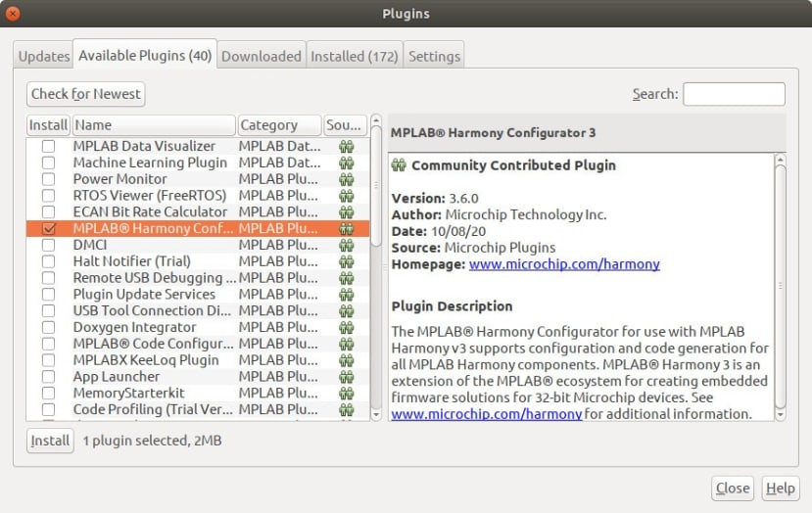The width and height of the screenshot is (812, 513).
Task: Click the description pane scroll-down arrow
Action: click(781, 415)
